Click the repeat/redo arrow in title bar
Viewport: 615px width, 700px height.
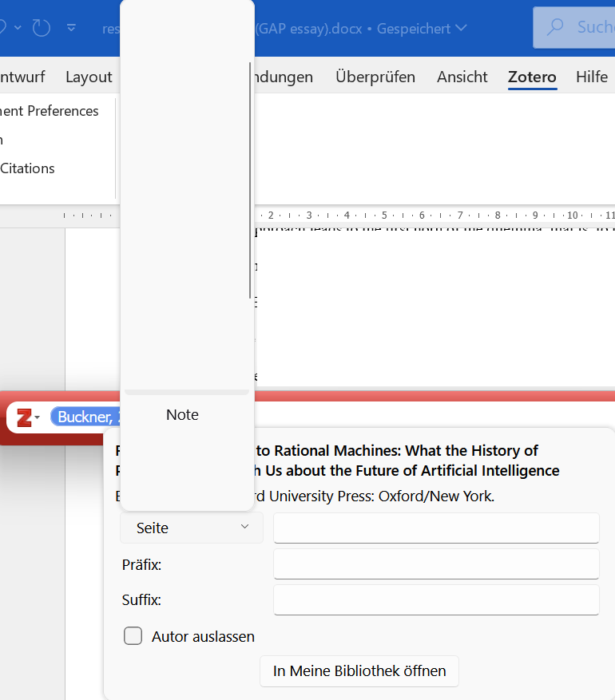pos(41,28)
